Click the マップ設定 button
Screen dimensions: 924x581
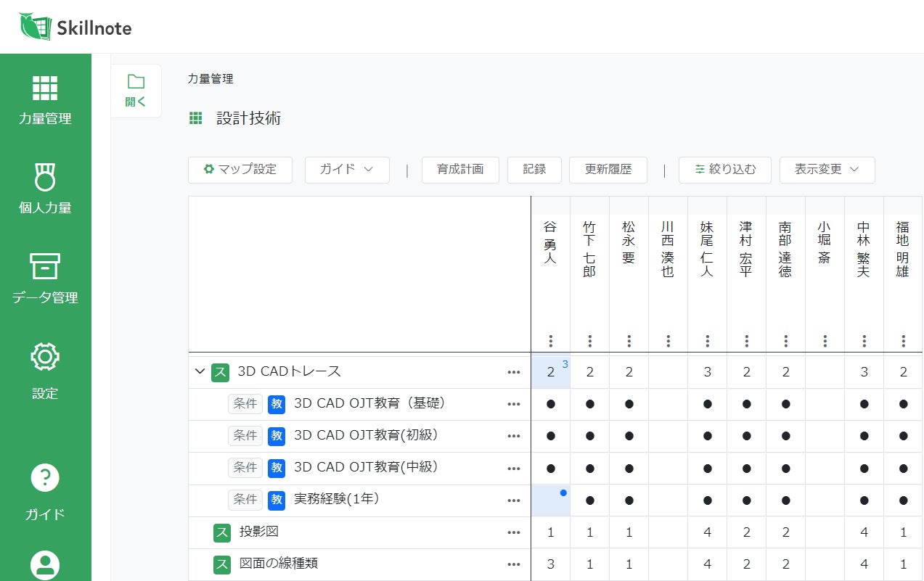pos(240,170)
